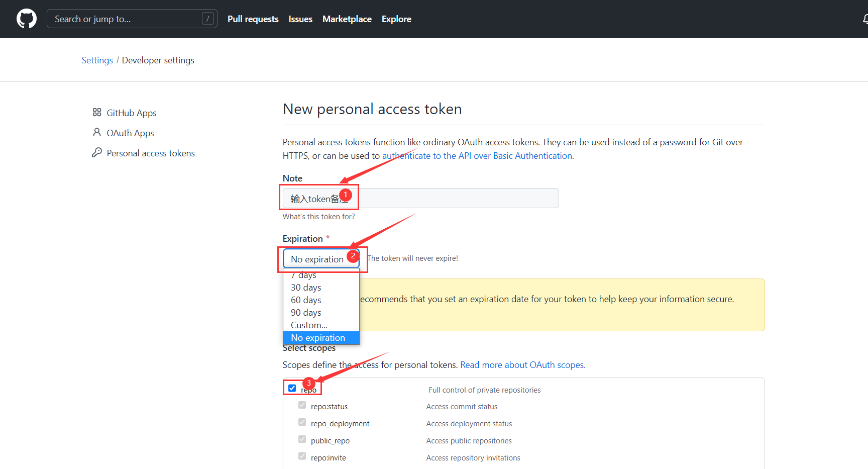Image resolution: width=868 pixels, height=469 pixels.
Task: Open the Expiration dropdown
Action: [x=320, y=259]
